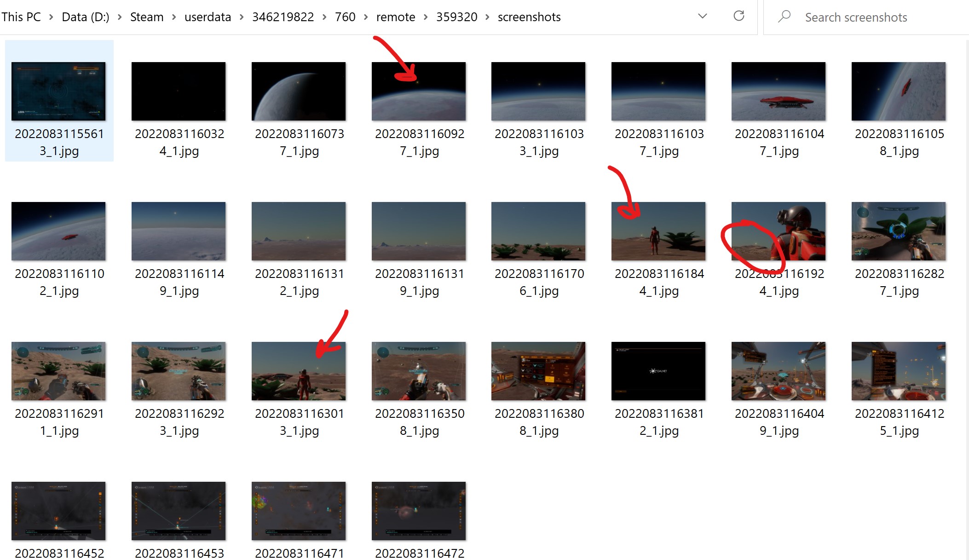Screen dimensions: 969x560
Task: Navigate to 359320 breadcrumb folder
Action: tap(457, 17)
